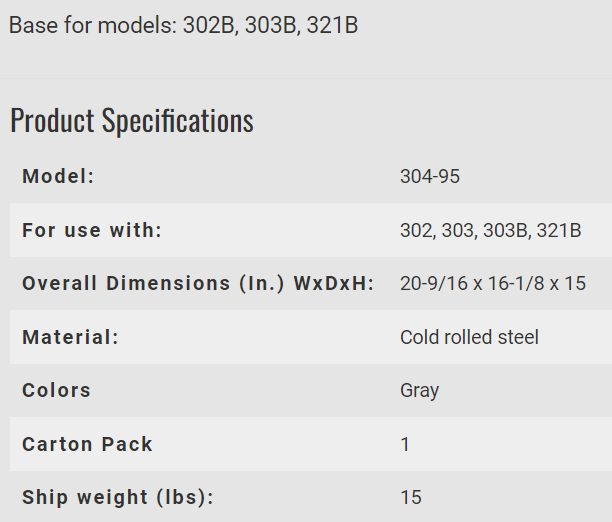
Task: Click the Colors label
Action: pos(57,390)
